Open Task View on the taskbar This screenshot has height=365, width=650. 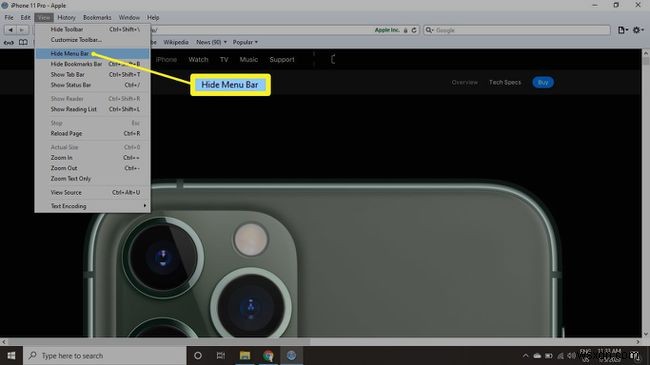(221, 355)
